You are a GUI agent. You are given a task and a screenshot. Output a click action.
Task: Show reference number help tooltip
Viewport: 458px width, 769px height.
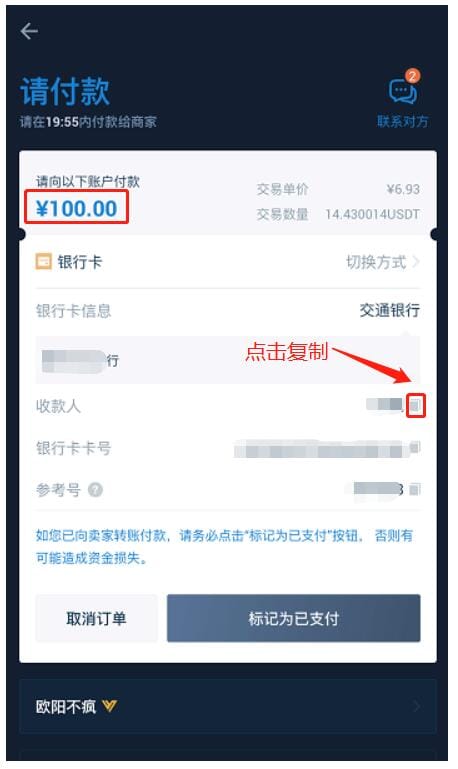pos(95,489)
